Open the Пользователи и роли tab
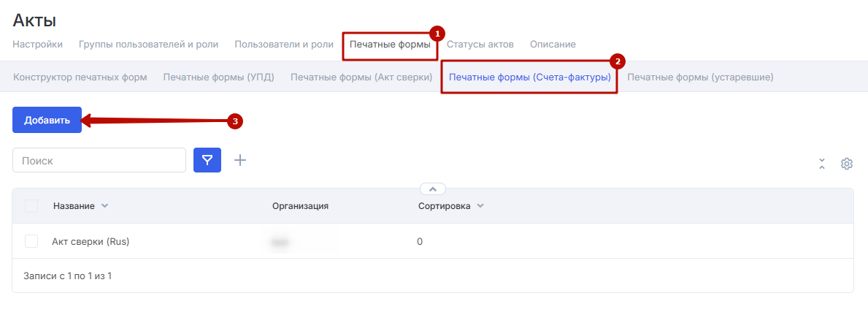This screenshot has height=334, width=868. point(284,44)
